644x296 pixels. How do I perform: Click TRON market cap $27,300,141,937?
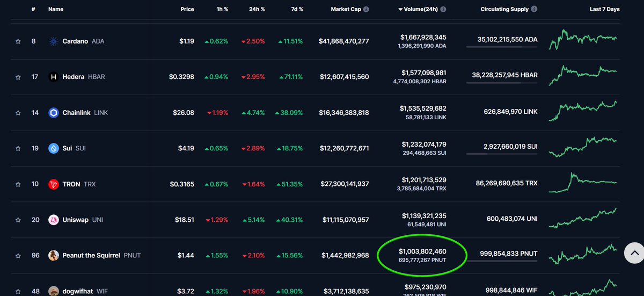coord(343,184)
